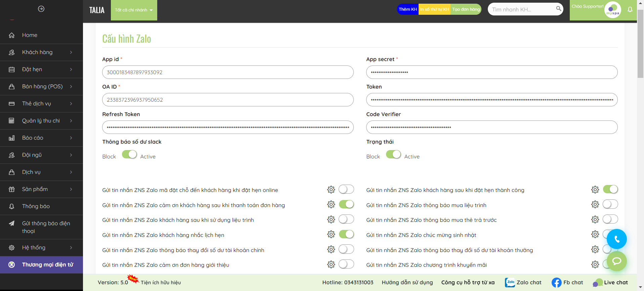This screenshot has width=644, height=291.
Task: Open gear for referral order thank-you message
Action: (331, 264)
